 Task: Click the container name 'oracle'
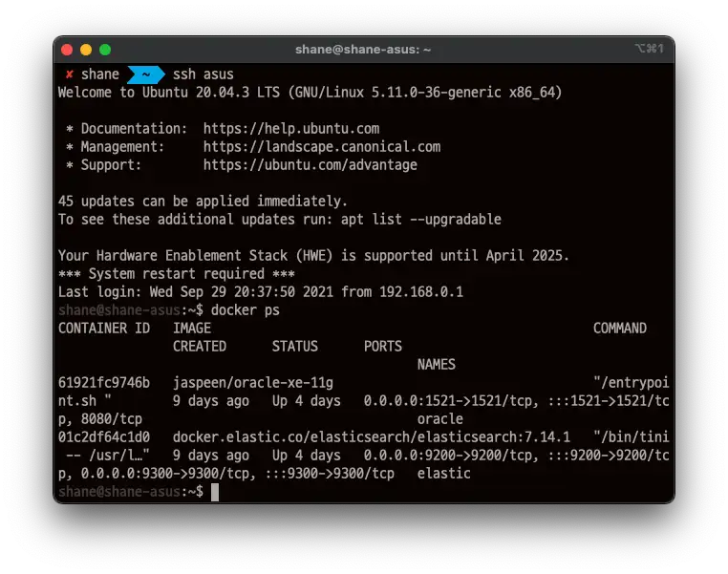[440, 419]
